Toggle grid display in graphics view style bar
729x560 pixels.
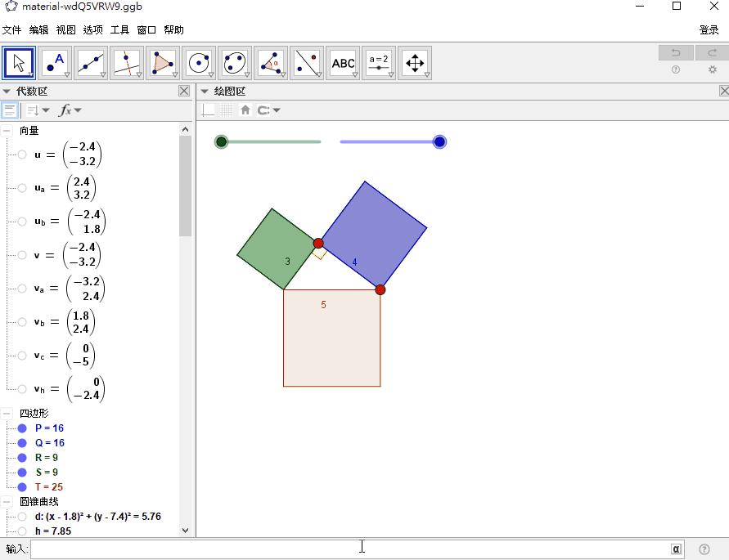pos(227,109)
